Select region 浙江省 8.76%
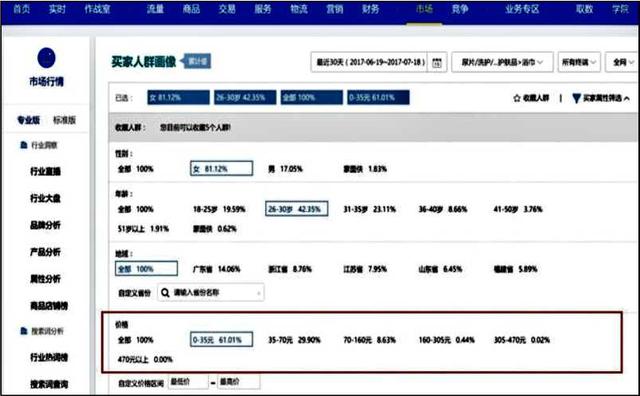 [x=290, y=269]
